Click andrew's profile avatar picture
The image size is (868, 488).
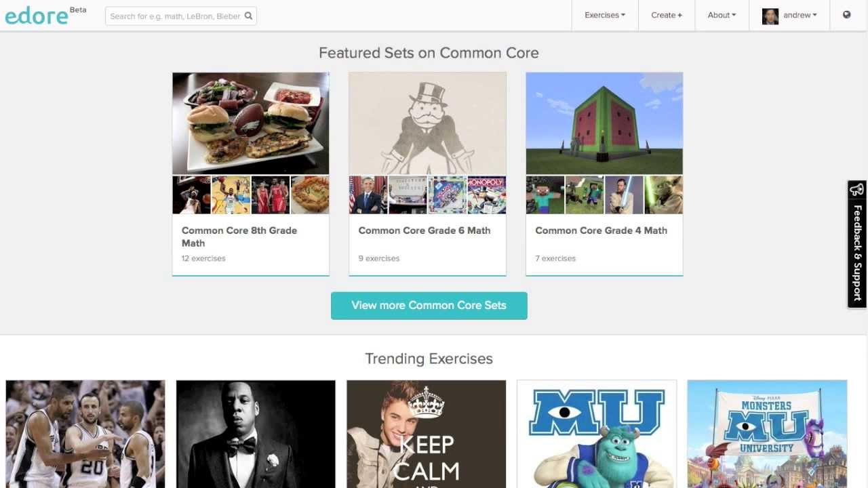(x=770, y=16)
